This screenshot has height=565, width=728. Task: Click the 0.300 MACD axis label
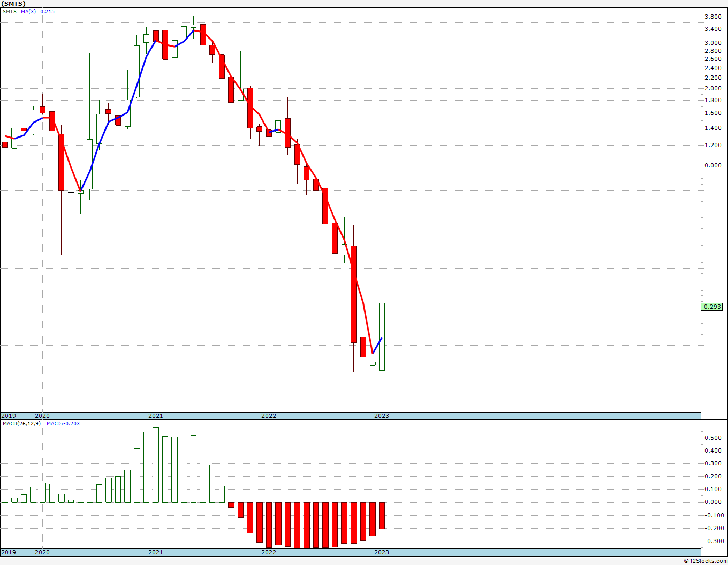coord(712,463)
